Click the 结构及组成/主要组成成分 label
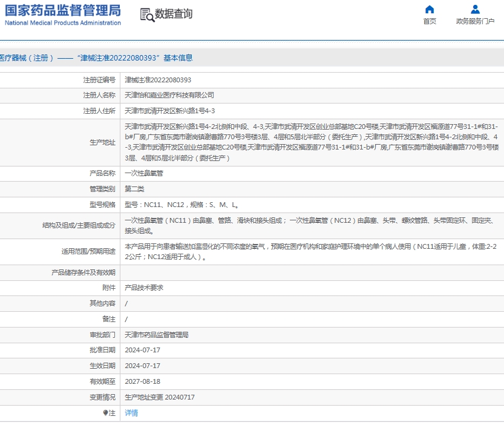504x425 pixels. pos(79,226)
